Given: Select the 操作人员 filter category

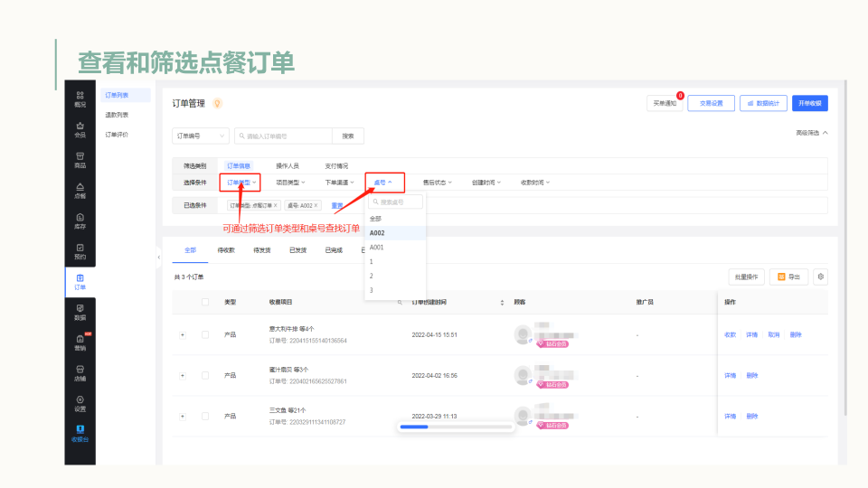Looking at the screenshot, I should 288,166.
